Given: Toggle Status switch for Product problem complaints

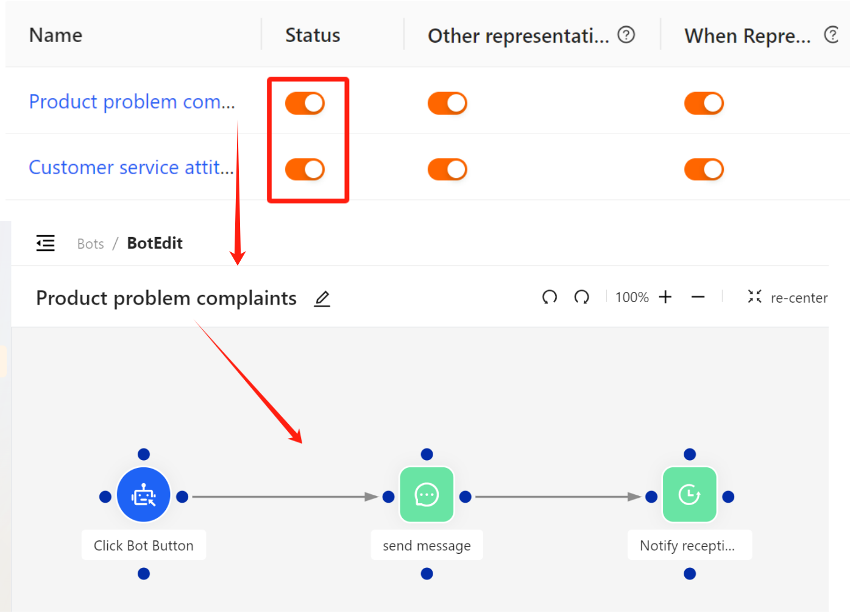Looking at the screenshot, I should click(x=305, y=104).
